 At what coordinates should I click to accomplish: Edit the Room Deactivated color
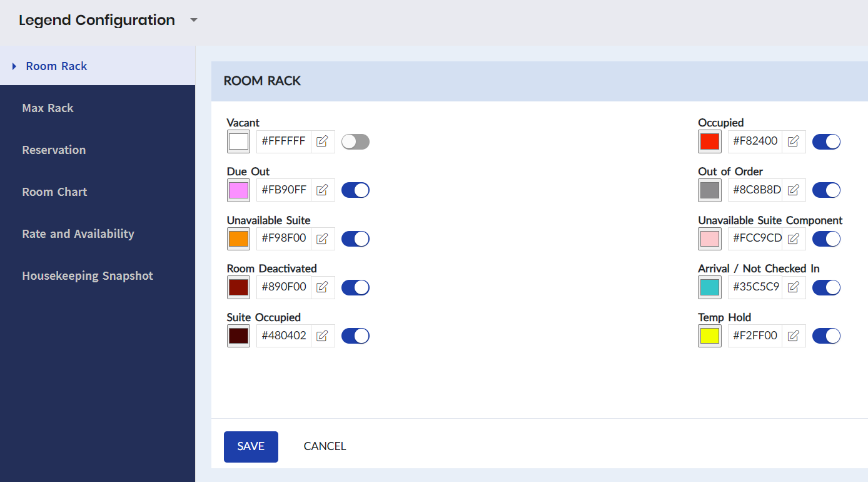pyautogui.click(x=322, y=287)
